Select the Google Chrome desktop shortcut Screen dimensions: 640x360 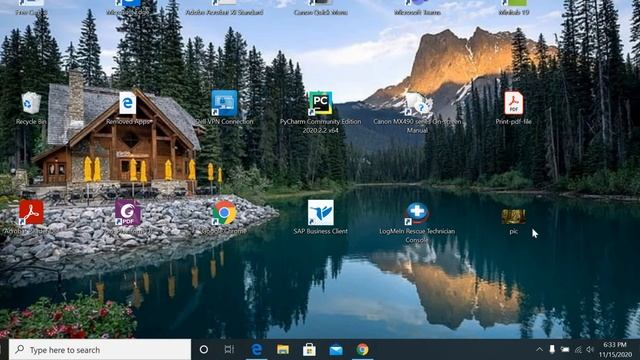tap(224, 212)
